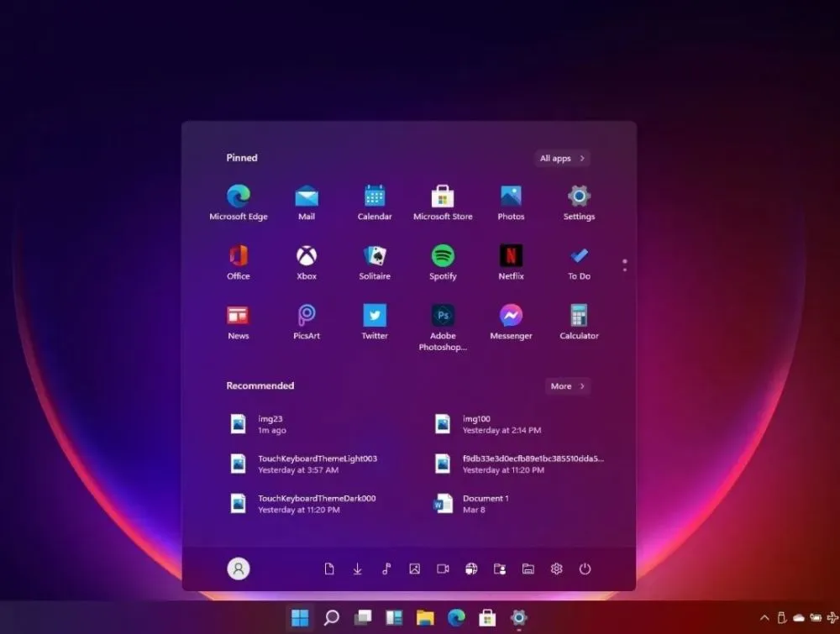Screen dimensions: 840x634
Task: Click the power button in Start menu
Action: (585, 569)
